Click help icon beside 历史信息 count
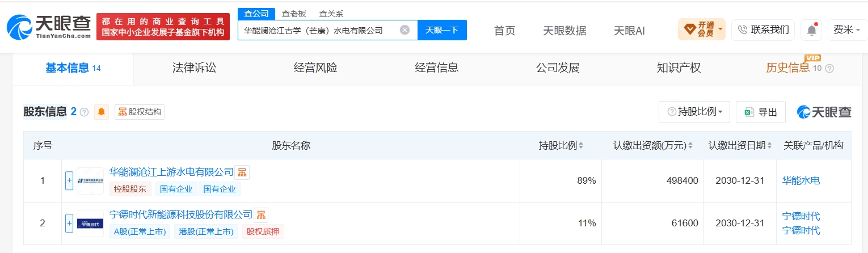This screenshot has width=868, height=253. click(x=829, y=69)
